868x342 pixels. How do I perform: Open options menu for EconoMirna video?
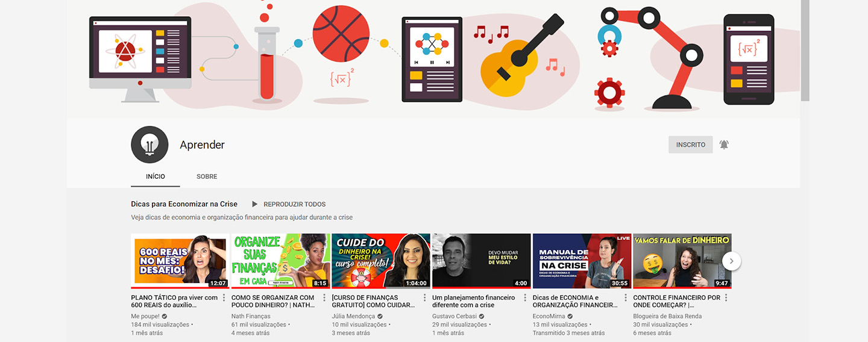point(626,298)
